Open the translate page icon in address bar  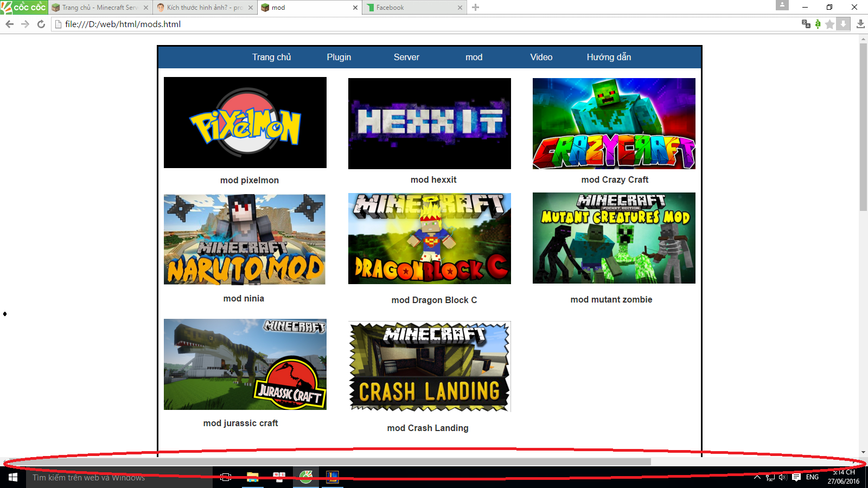806,24
